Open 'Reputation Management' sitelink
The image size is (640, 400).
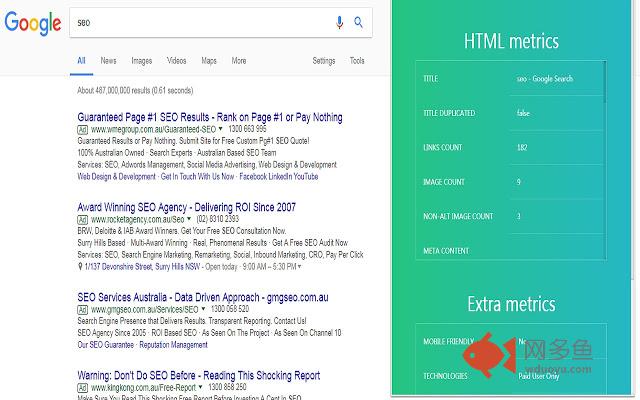[x=173, y=345]
